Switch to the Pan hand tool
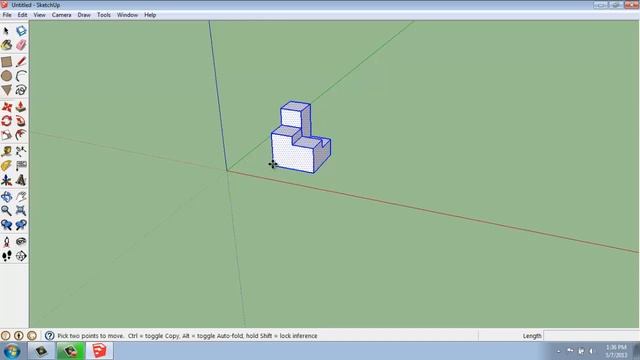 coord(21,197)
